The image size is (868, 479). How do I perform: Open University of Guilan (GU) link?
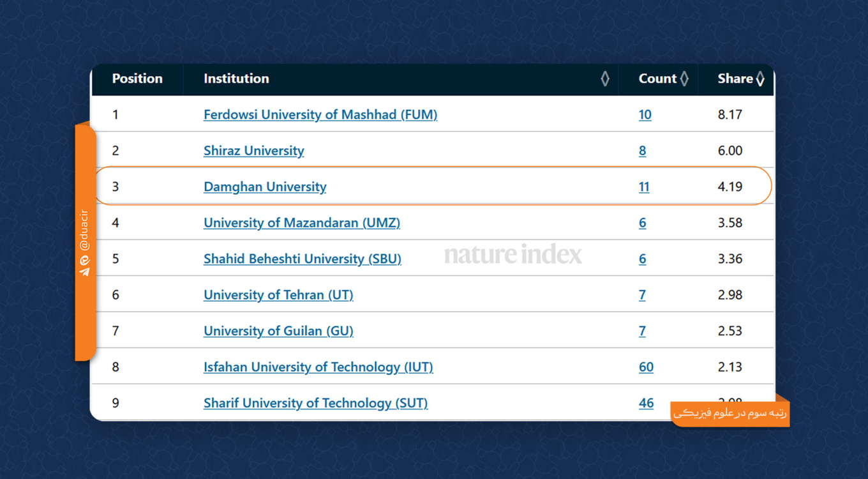coord(278,331)
